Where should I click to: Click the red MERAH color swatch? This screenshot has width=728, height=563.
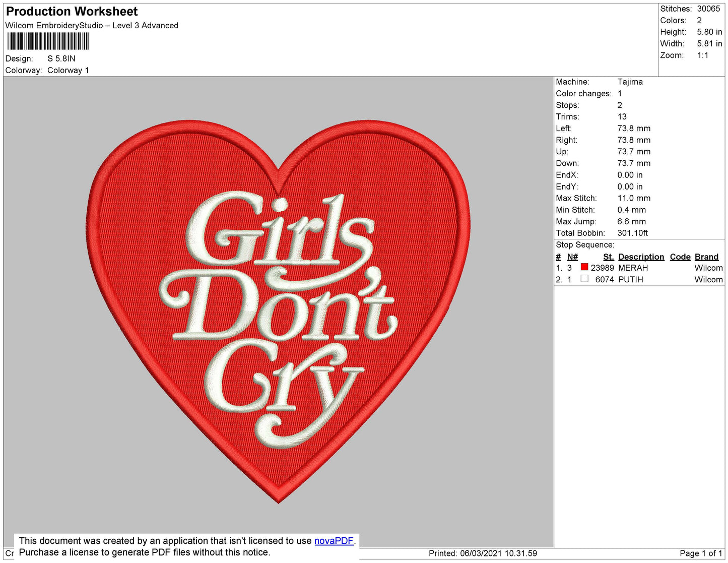coord(584,267)
